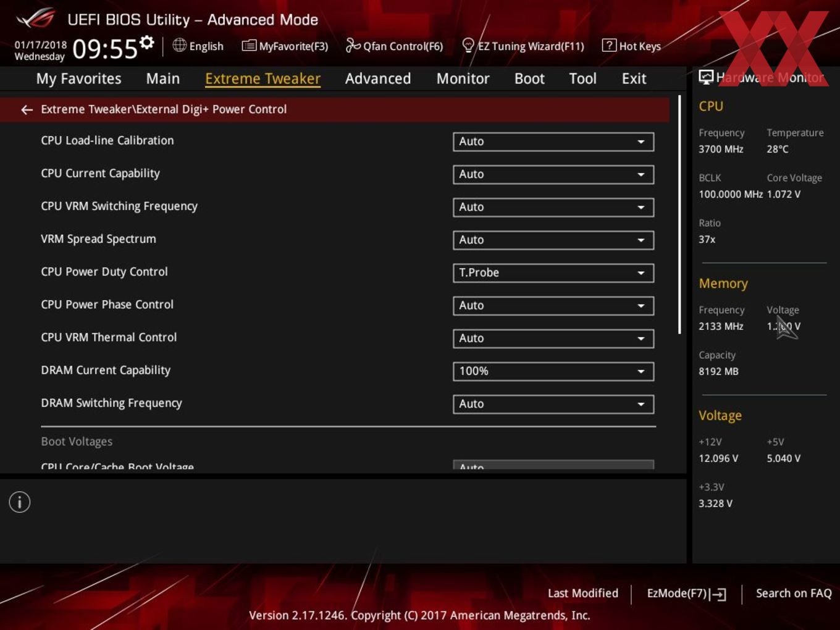840x630 pixels.
Task: Click BCLK value 100.0000 MHz
Action: (x=731, y=194)
